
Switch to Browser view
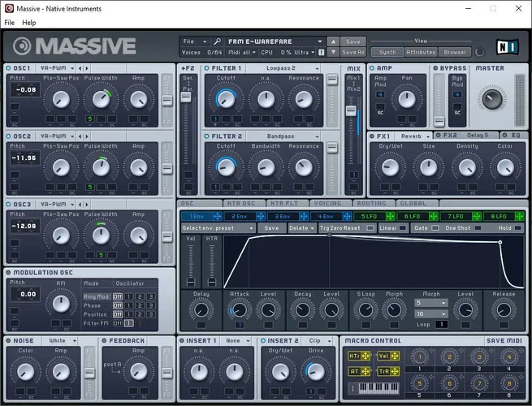point(455,52)
